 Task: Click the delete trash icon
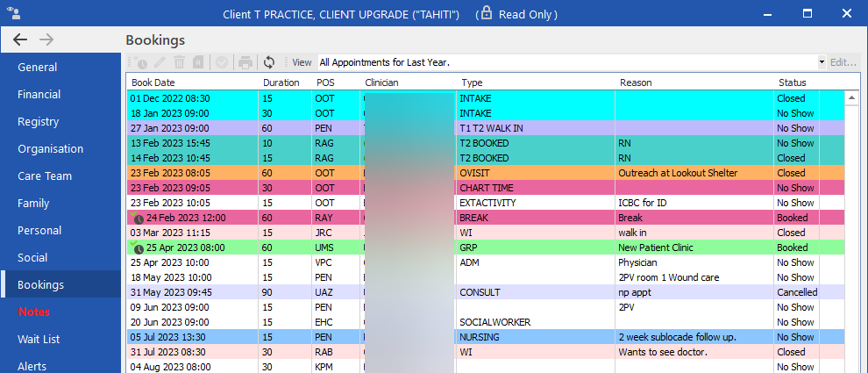tap(179, 62)
